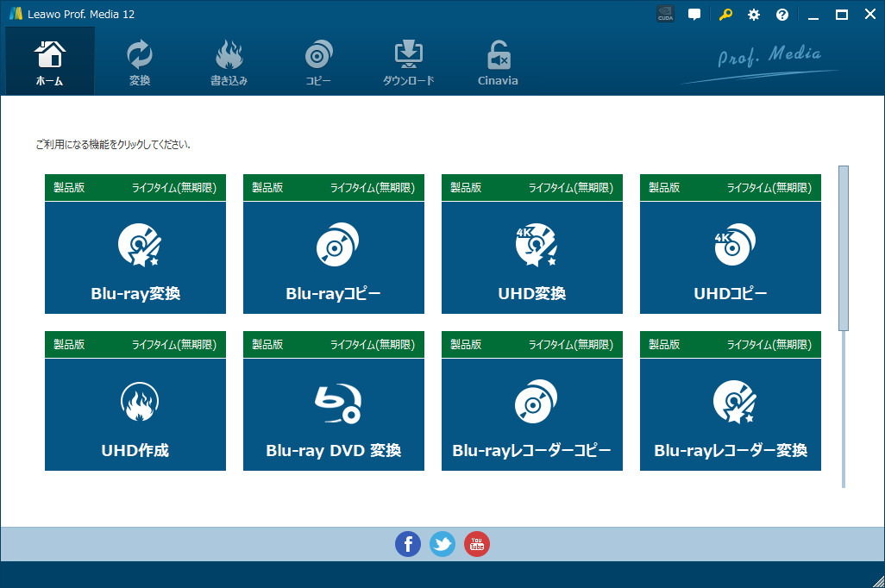
Task: Select the UHDコピー module tile
Action: tap(731, 258)
